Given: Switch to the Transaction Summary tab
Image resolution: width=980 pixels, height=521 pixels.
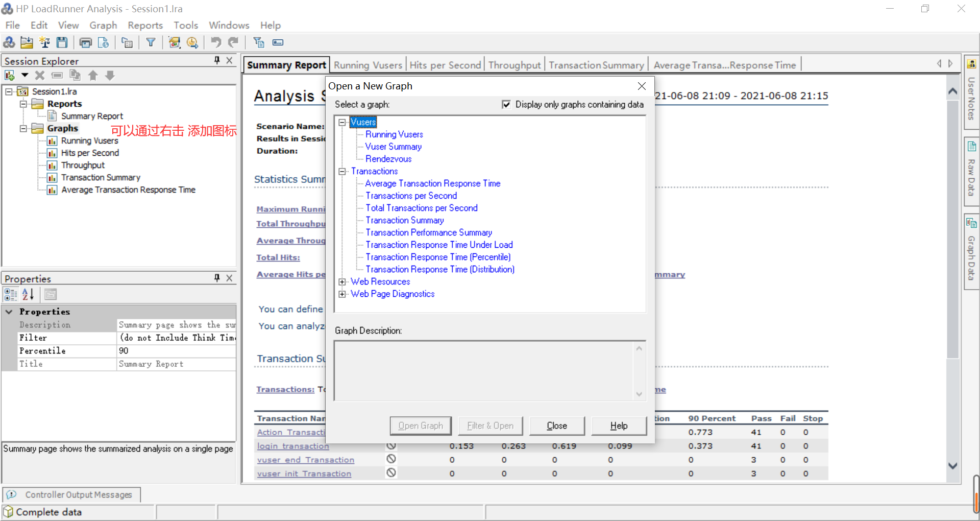Looking at the screenshot, I should (596, 65).
